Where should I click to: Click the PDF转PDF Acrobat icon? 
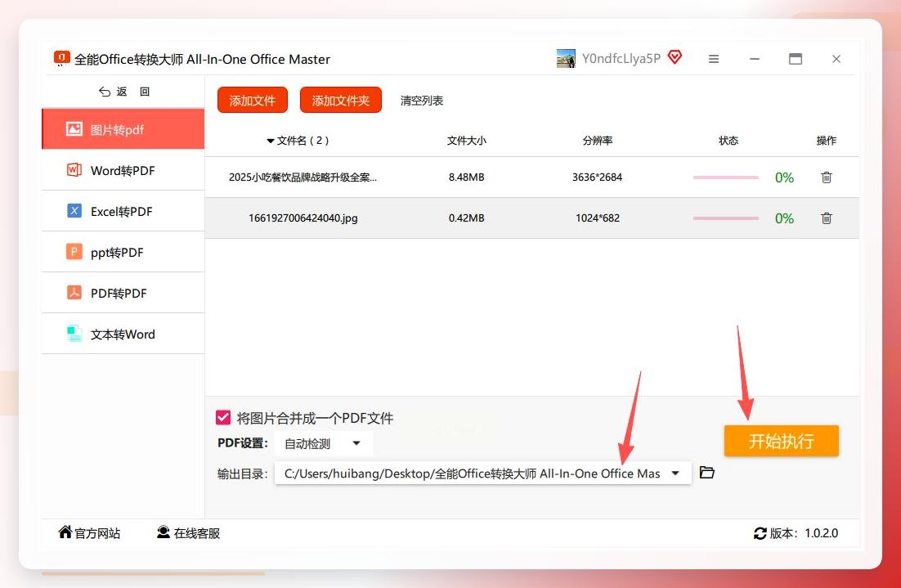74,292
